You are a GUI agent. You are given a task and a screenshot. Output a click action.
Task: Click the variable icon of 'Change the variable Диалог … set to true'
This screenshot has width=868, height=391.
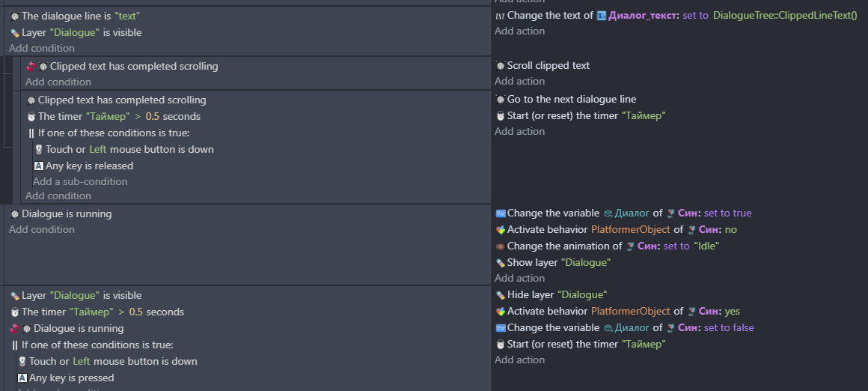click(x=500, y=213)
